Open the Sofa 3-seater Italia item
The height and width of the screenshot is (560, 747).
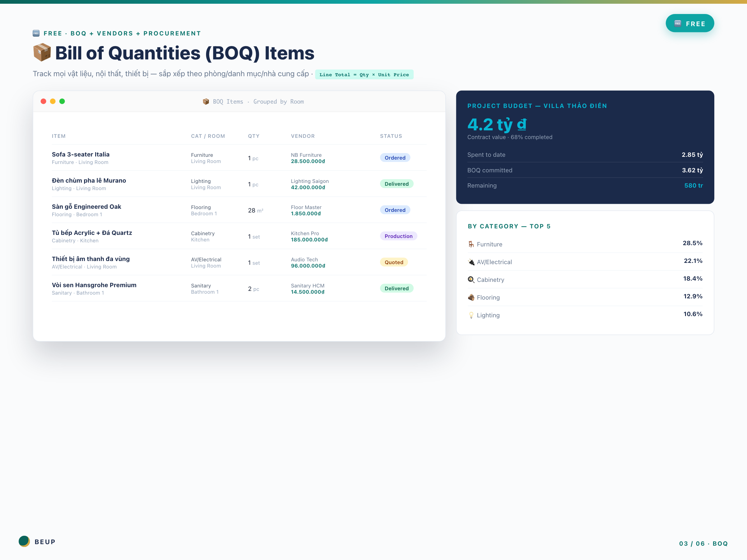point(81,154)
